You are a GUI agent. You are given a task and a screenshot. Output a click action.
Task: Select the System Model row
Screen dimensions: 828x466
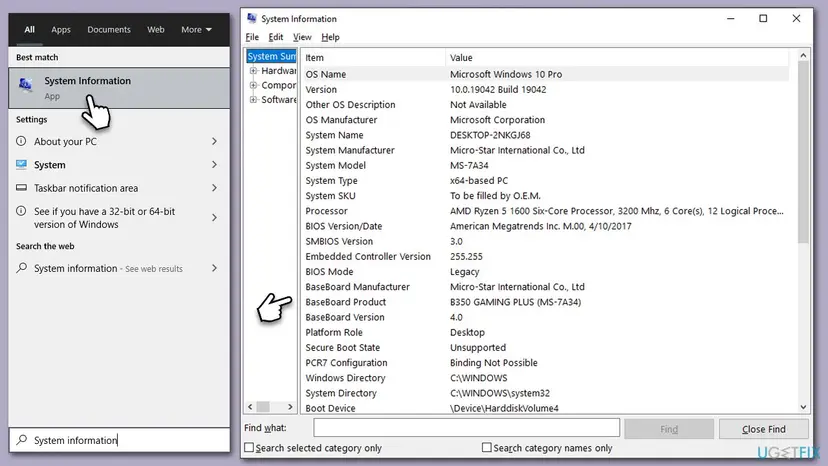pyautogui.click(x=545, y=165)
